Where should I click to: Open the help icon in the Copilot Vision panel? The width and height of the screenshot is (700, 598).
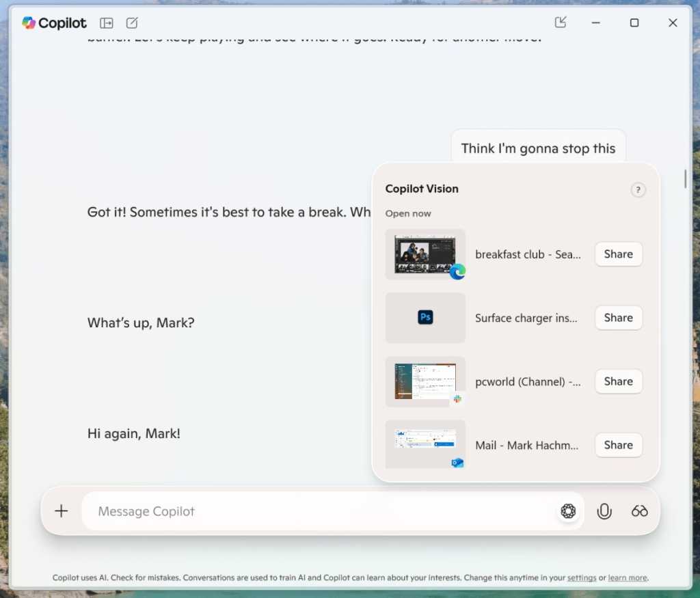point(638,190)
